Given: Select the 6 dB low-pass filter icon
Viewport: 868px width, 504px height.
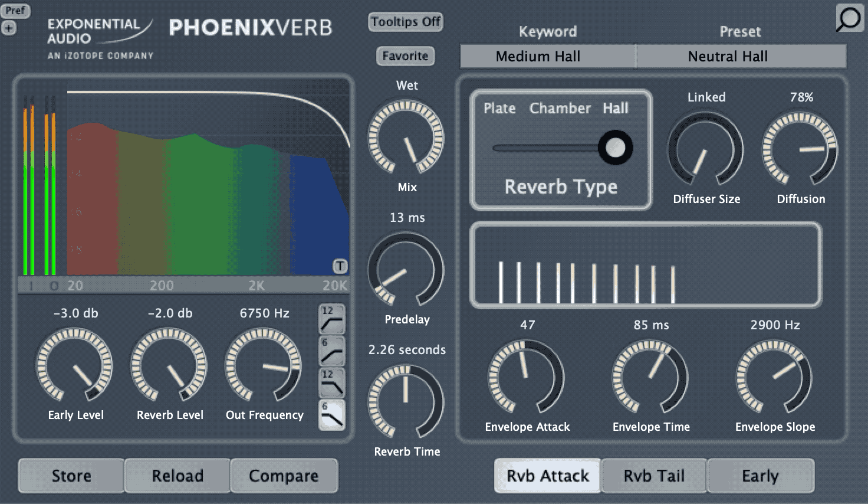Looking at the screenshot, I should pos(331,415).
